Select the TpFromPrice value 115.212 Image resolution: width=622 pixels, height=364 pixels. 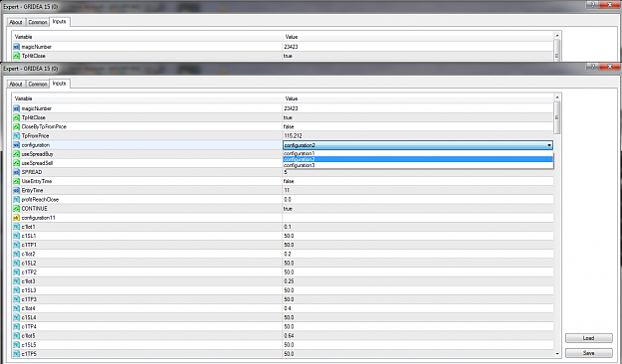tap(294, 136)
